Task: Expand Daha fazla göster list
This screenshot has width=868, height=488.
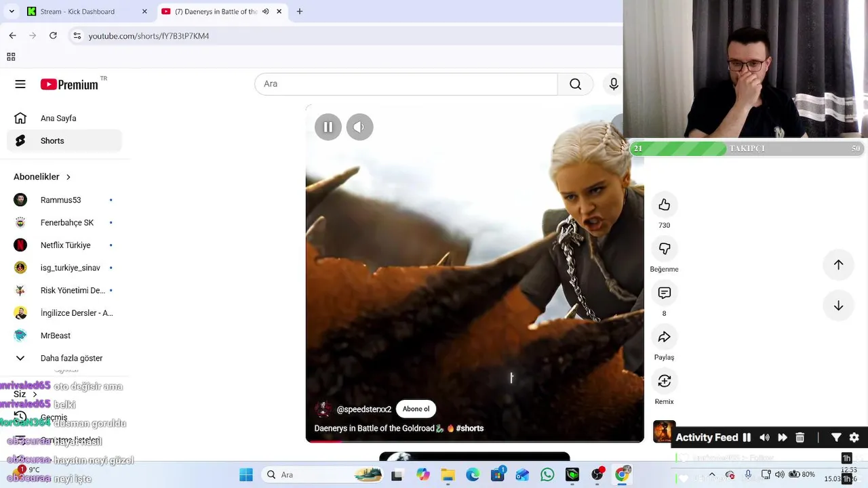Action: point(64,358)
